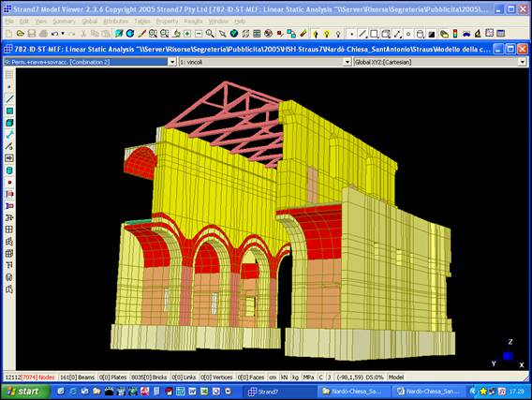The height and width of the screenshot is (400, 532).
Task: Click the microscope icon in toolbar
Action: (x=478, y=34)
